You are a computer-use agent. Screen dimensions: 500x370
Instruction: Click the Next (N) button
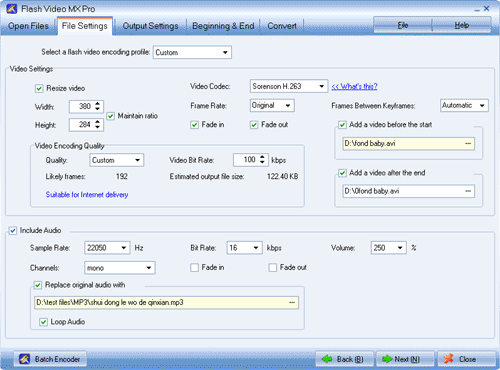click(x=405, y=359)
